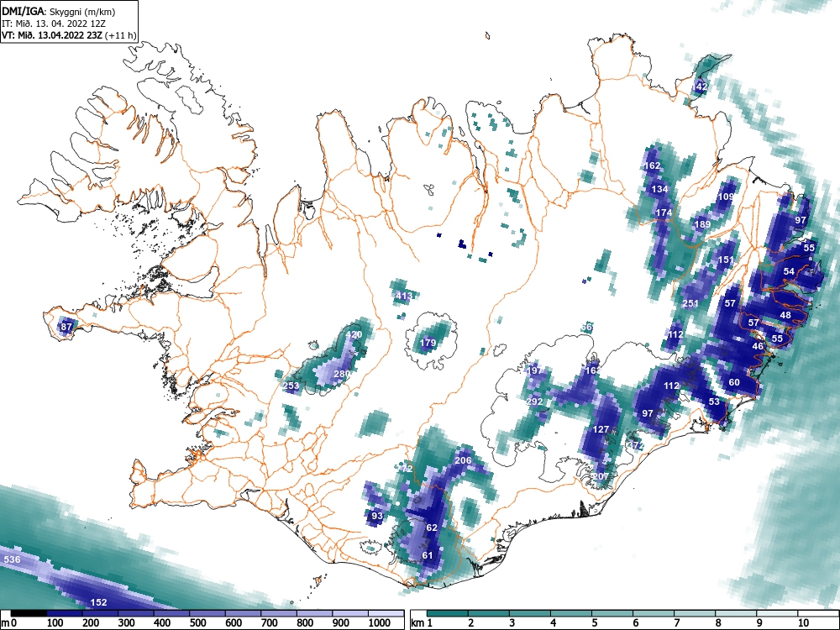Select the 179 value on the central glacier
Screen dimensions: 840x630
click(428, 343)
